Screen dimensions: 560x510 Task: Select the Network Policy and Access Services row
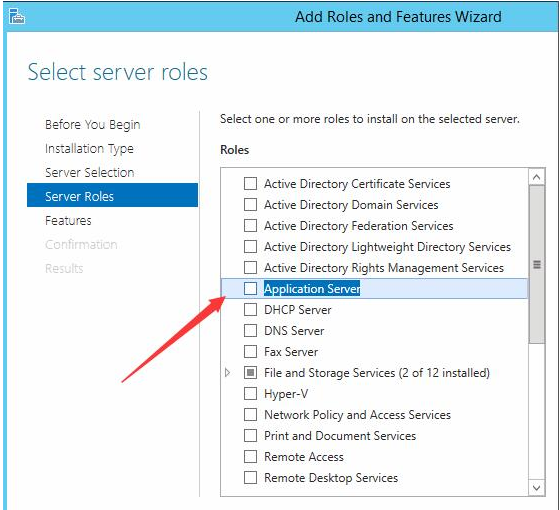tap(374, 415)
